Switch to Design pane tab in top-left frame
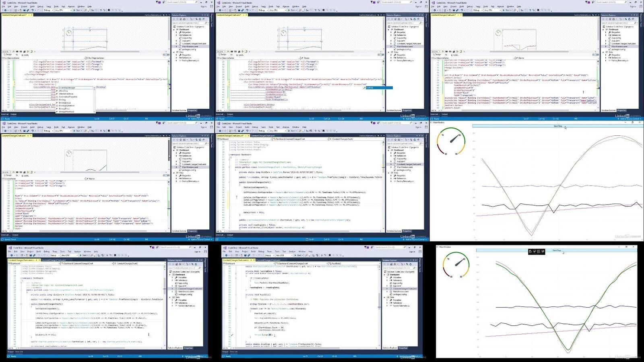 (8, 55)
